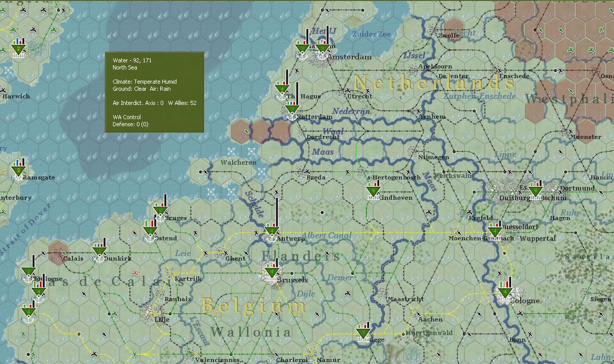
Task: Select the Liege depot marker
Action: pyautogui.click(x=363, y=335)
